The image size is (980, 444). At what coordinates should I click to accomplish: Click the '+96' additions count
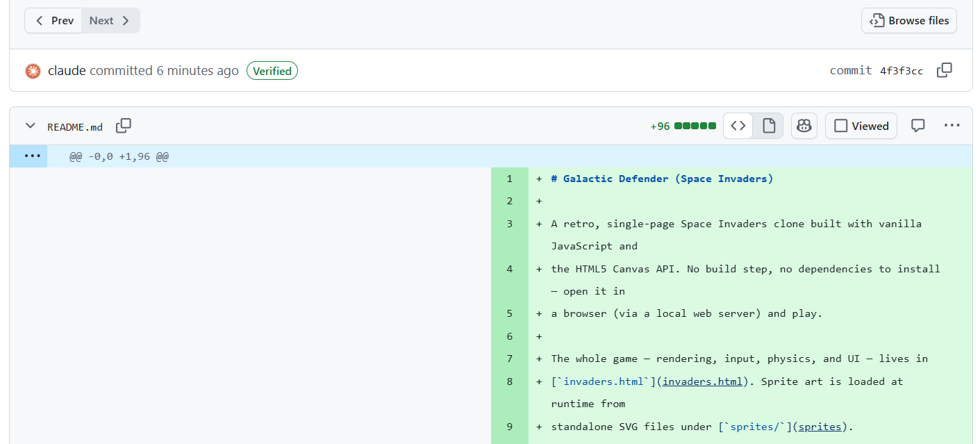pos(660,126)
